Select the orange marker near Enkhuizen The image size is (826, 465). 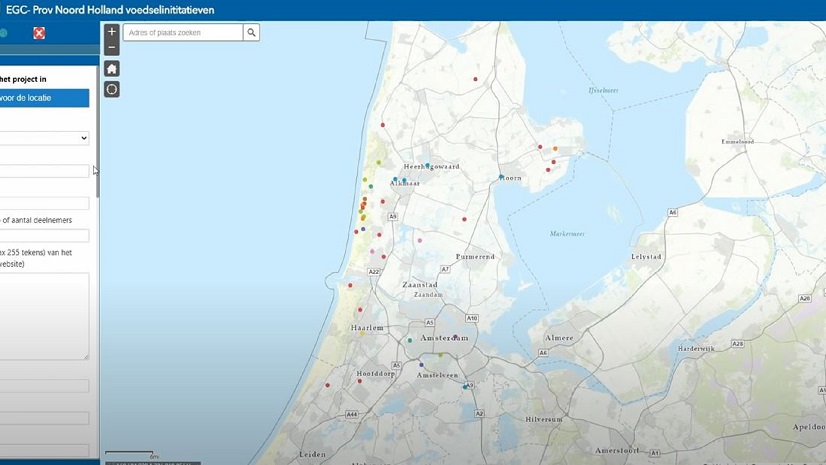555,149
